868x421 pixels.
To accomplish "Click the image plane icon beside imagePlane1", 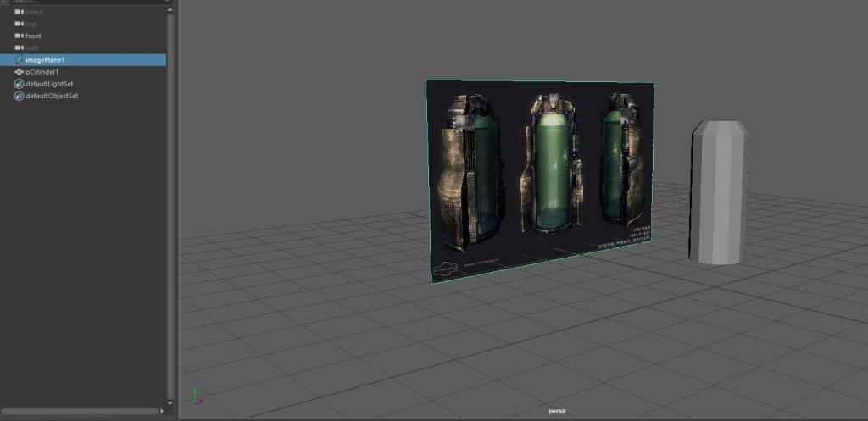I will pyautogui.click(x=19, y=60).
